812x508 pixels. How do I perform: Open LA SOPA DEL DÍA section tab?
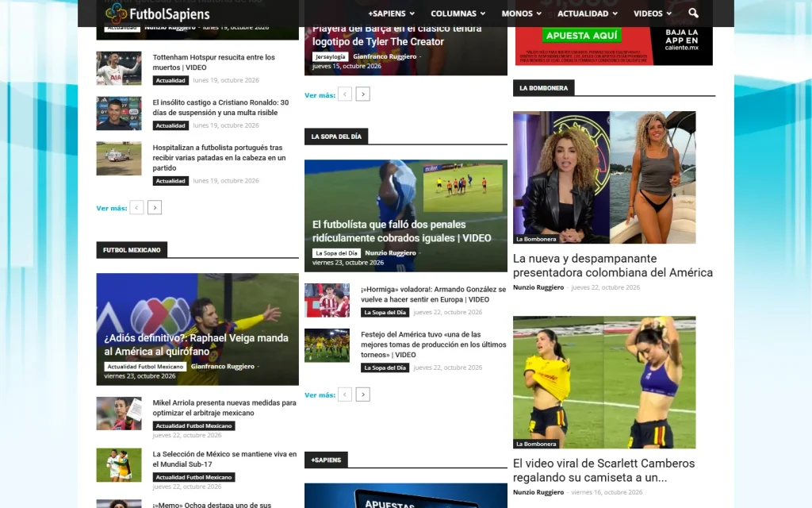click(x=336, y=137)
